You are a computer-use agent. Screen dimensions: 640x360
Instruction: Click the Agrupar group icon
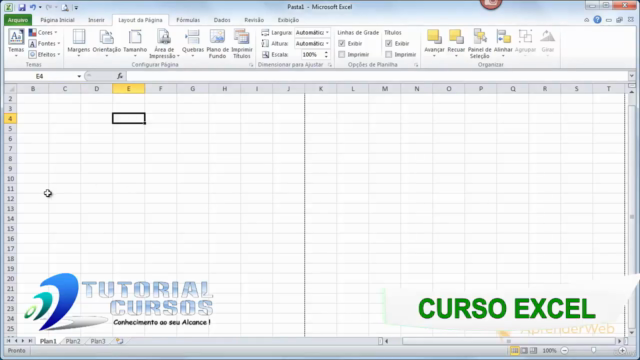point(525,37)
